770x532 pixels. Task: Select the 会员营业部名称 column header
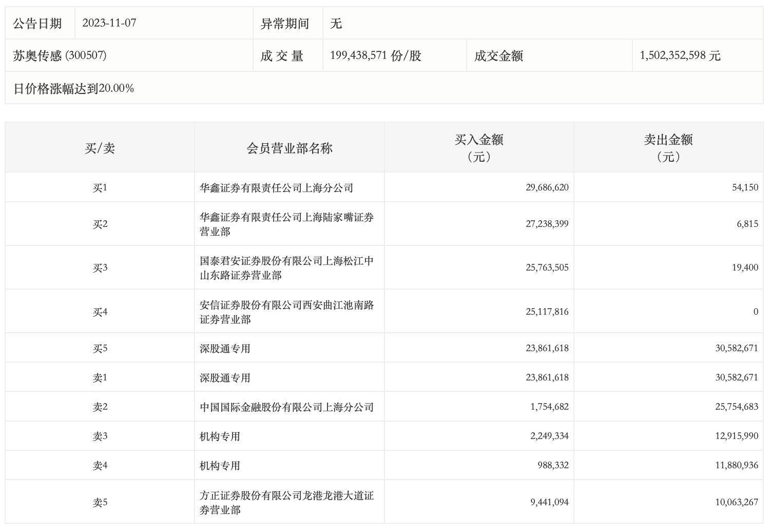(290, 148)
